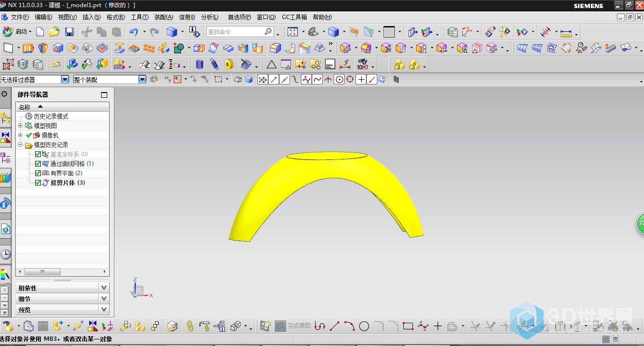Expand the 模型视图 tree node
This screenshot has height=346, width=644.
(x=20, y=126)
